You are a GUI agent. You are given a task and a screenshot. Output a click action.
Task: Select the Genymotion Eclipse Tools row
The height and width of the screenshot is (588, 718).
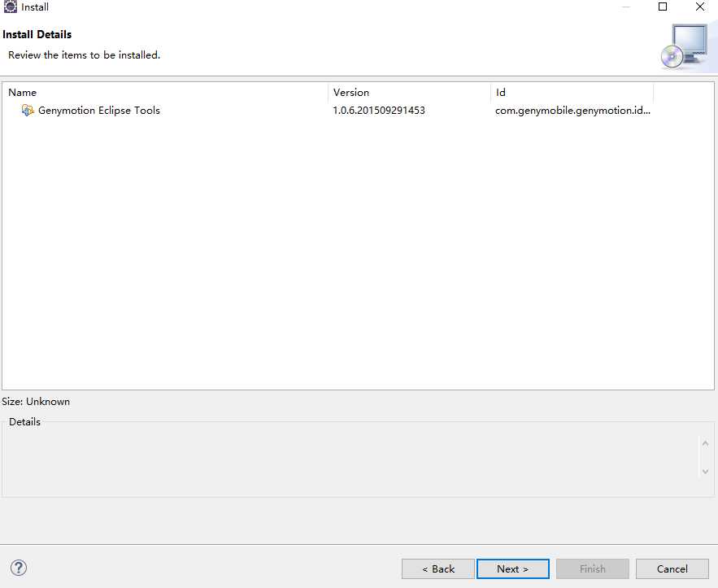[x=329, y=111]
